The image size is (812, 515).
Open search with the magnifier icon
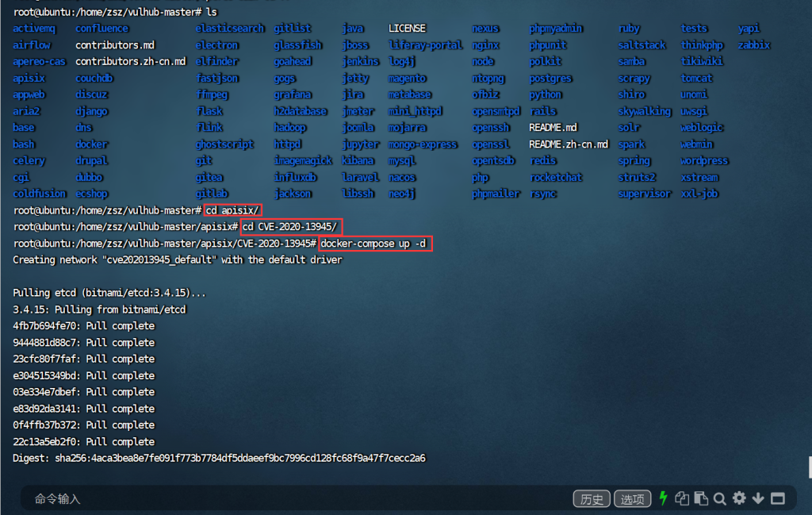click(720, 498)
